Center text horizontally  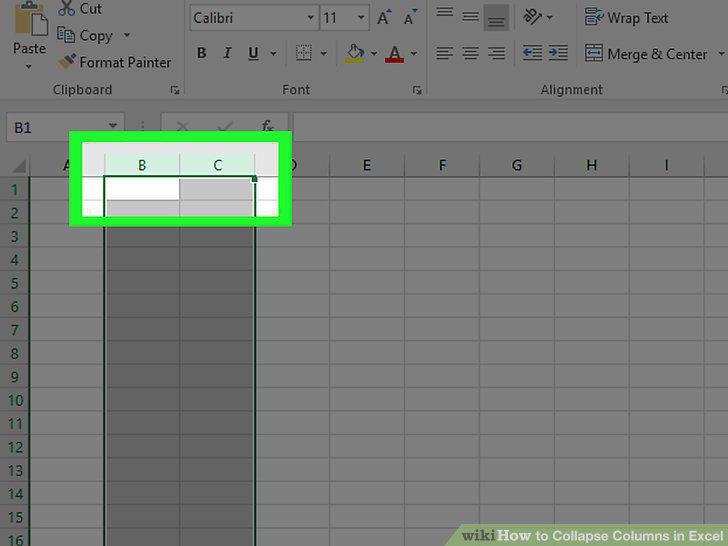(x=470, y=53)
